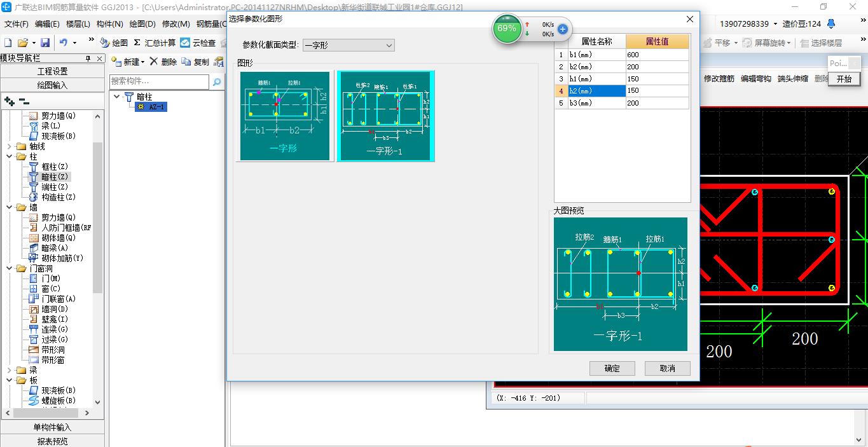Click the undo arrow icon

point(64,43)
